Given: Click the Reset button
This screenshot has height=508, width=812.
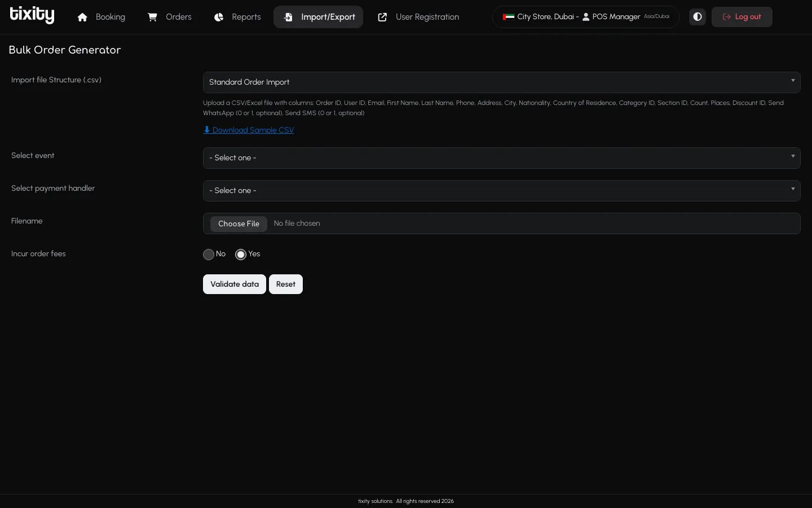Looking at the screenshot, I should click(286, 284).
